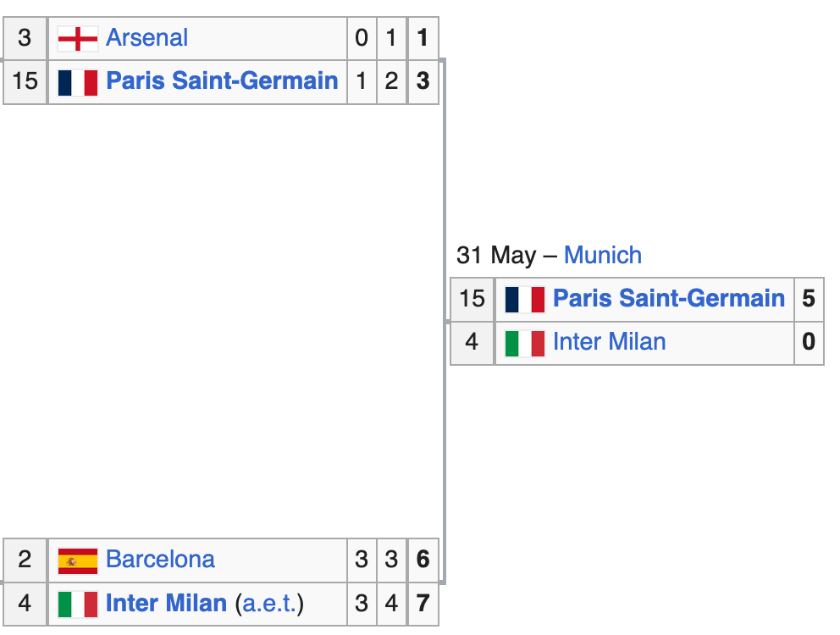The height and width of the screenshot is (635, 840).
Task: Open Paris Saint-Germain link in the final
Action: 669,299
